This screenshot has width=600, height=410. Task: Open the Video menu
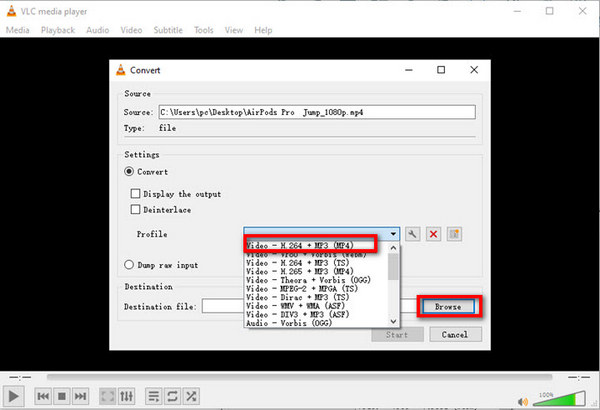[131, 30]
